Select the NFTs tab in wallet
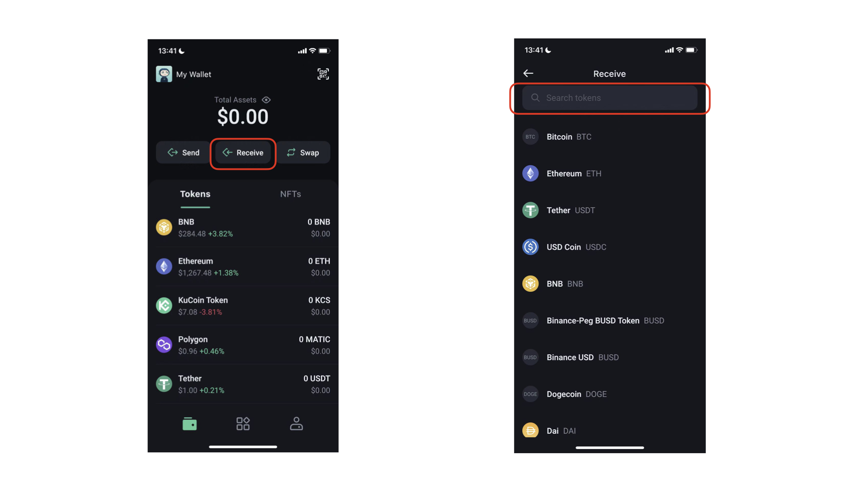Image resolution: width=868 pixels, height=488 pixels. pos(290,193)
